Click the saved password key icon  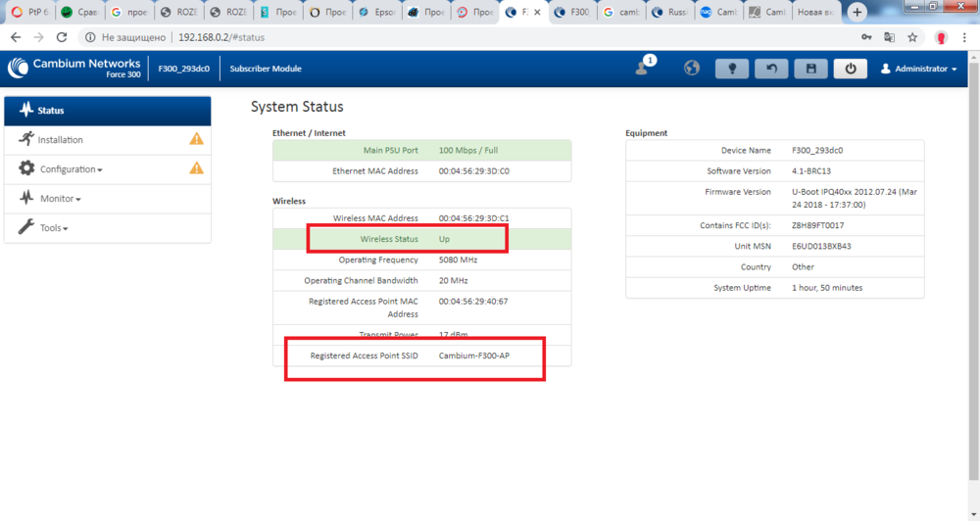(x=866, y=37)
